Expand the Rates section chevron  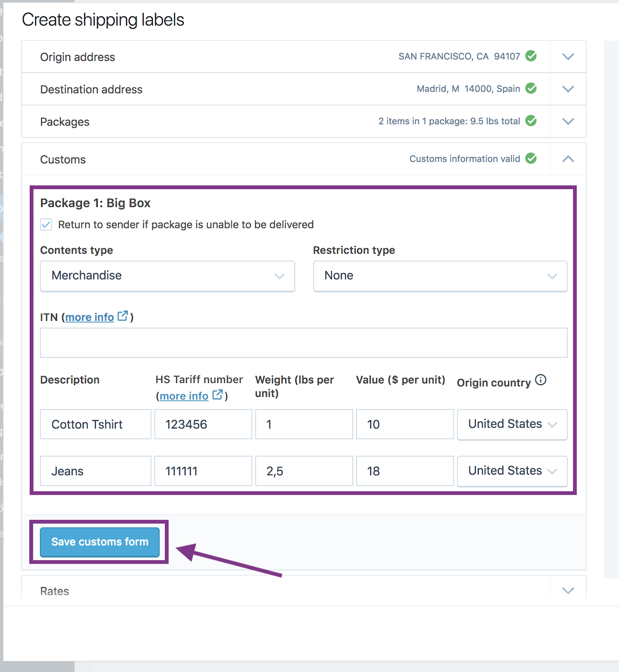click(568, 591)
